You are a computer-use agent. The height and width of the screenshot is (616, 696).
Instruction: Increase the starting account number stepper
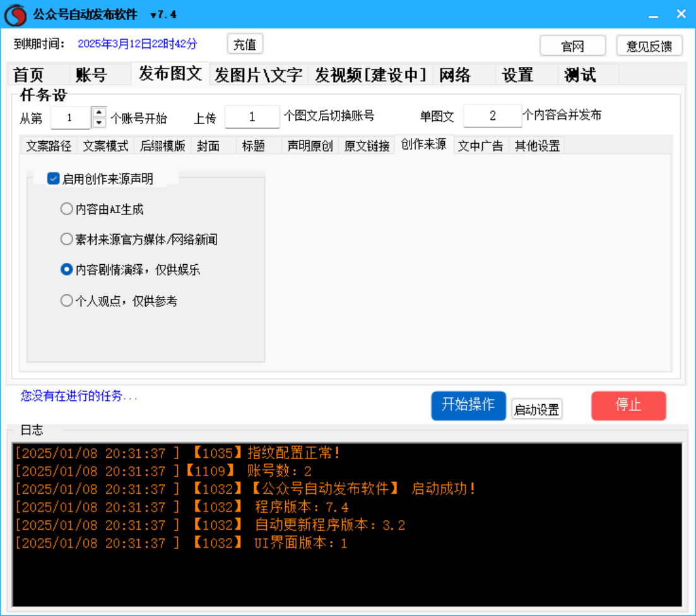coord(99,112)
